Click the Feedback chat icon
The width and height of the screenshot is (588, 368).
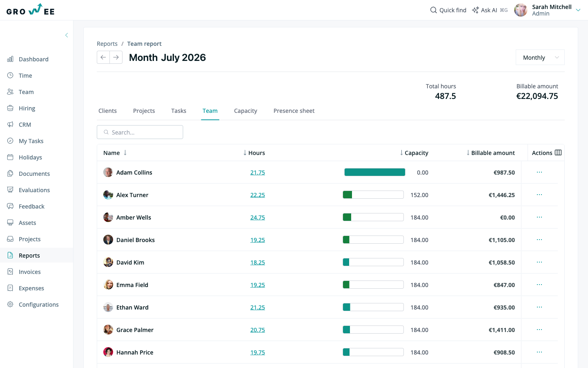[10, 206]
